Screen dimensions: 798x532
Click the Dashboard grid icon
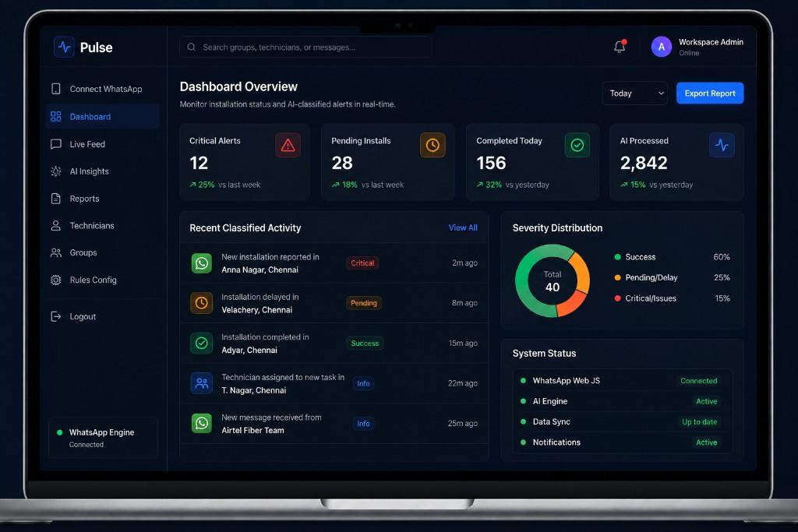56,117
